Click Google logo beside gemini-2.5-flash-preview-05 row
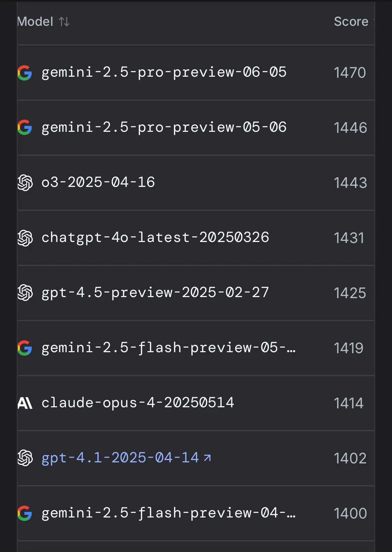 point(25,348)
